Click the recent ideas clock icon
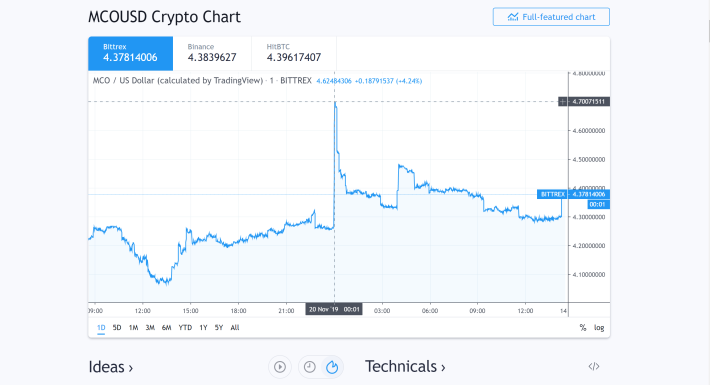The image size is (710, 385). [310, 367]
